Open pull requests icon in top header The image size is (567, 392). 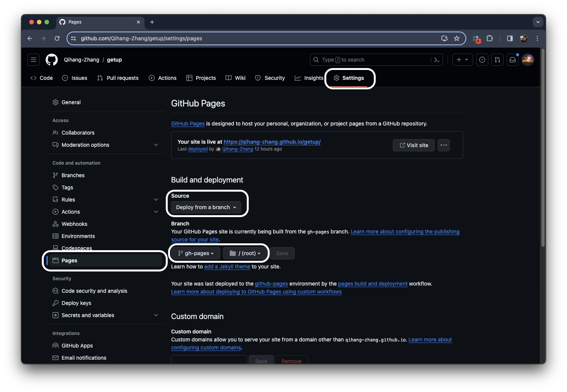click(x=497, y=60)
